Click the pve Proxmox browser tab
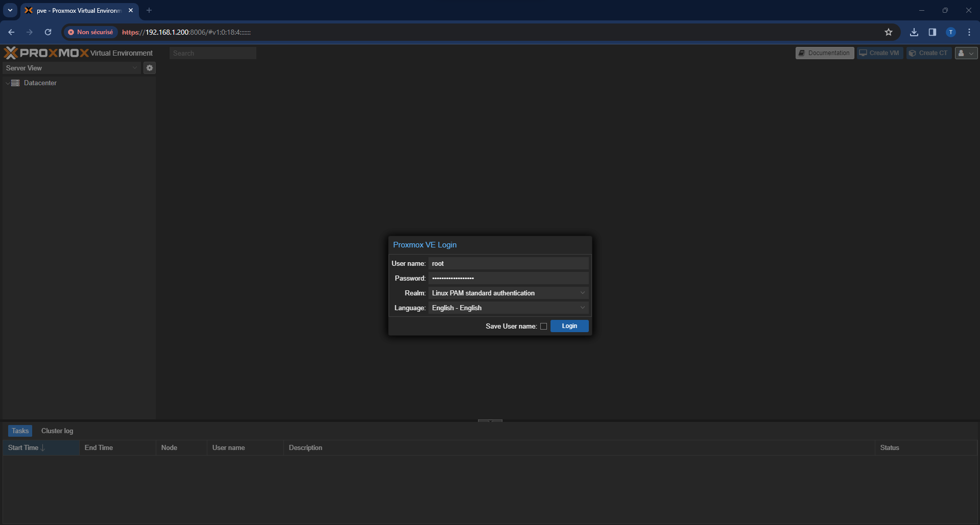980x525 pixels. click(x=79, y=10)
